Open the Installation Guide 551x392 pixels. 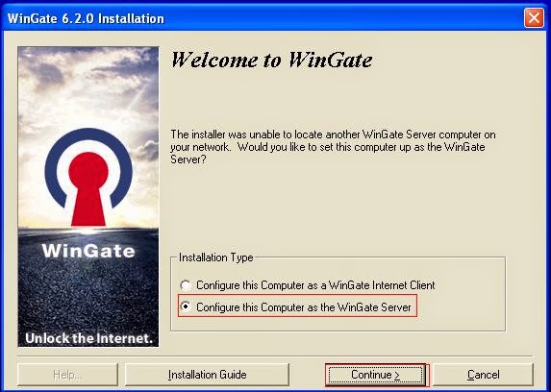coord(207,375)
